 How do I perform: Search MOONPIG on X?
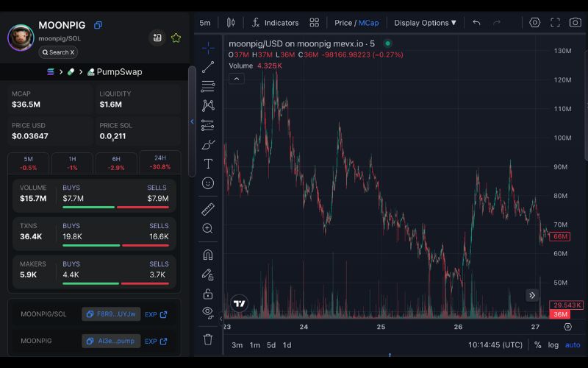58,52
